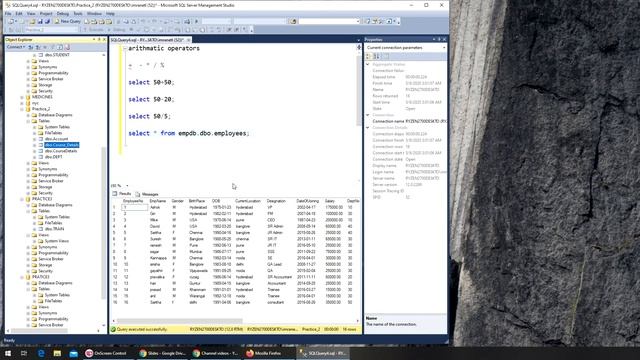This screenshot has height=360, width=640.
Task: Click the PRACTICE3 database icon
Action: 28,199
